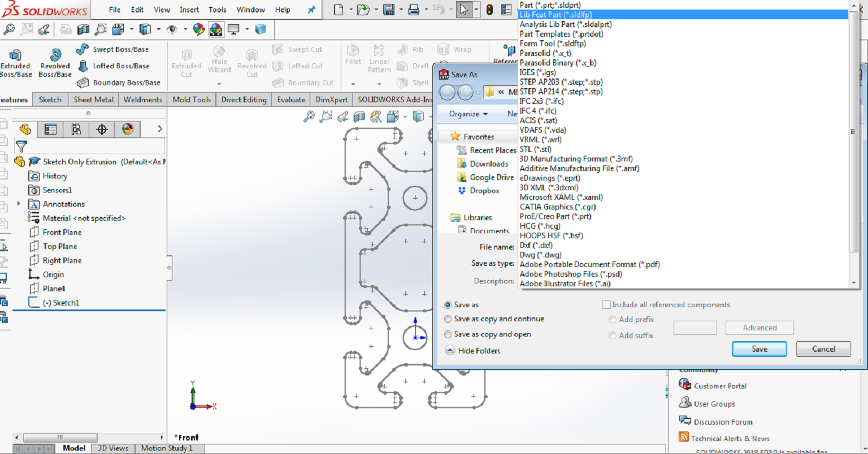
Task: Open dropdown arrow beside Print icon
Action: pyautogui.click(x=426, y=10)
